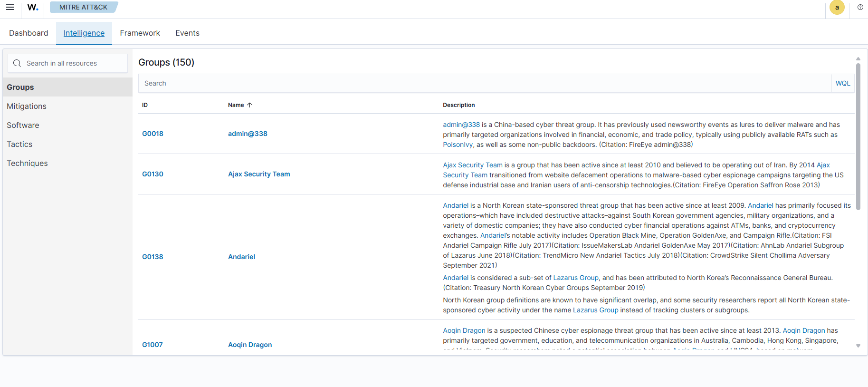Open group ID G0018
This screenshot has height=387, width=868.
[x=153, y=134]
